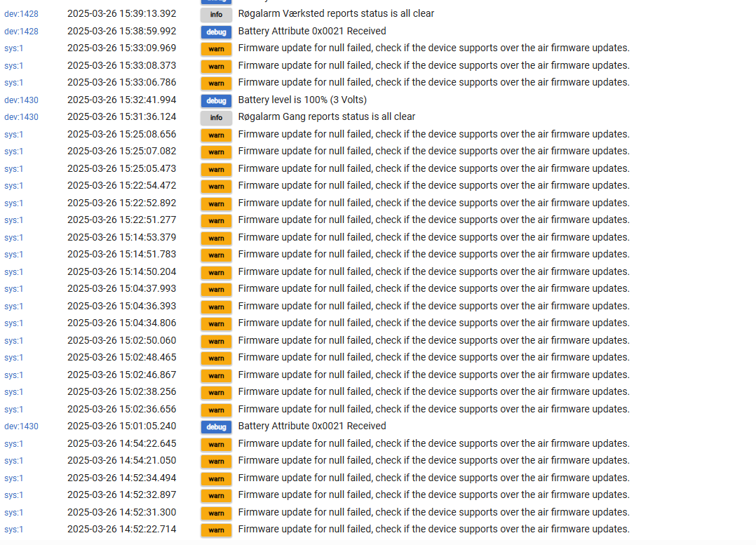Click the dev:1430 link for Battery level 100%
This screenshot has height=545, width=756.
21,100
